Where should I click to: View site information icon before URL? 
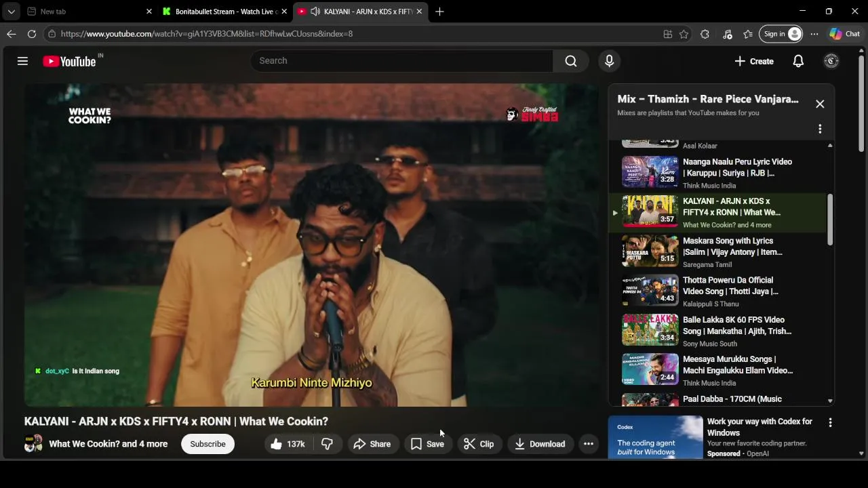click(52, 34)
